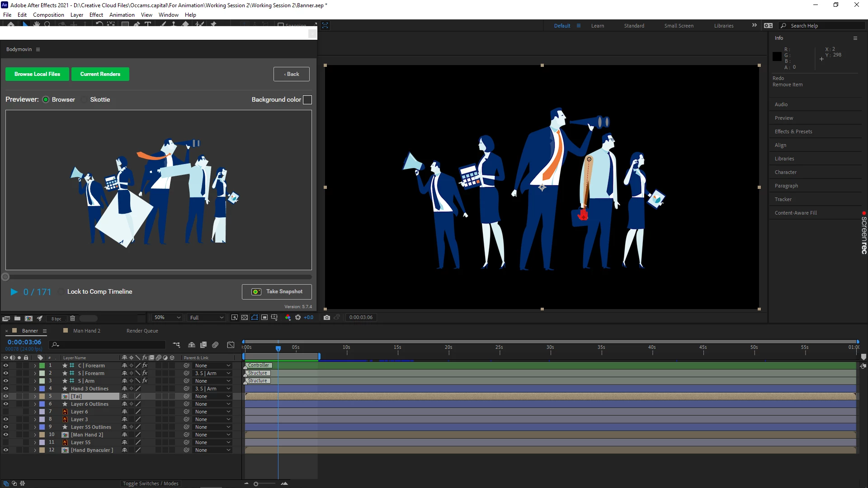Open the Animation menu
Viewport: 868px width, 488px height.
point(122,15)
